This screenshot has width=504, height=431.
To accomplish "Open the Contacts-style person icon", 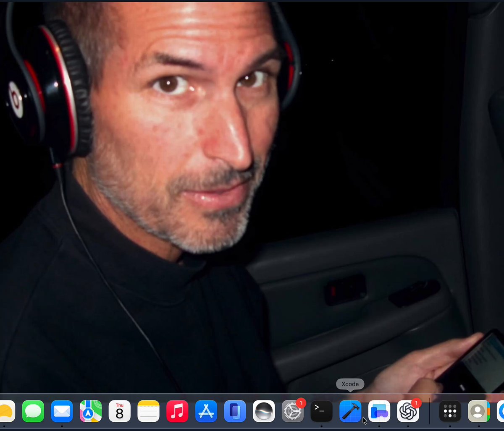I will (x=479, y=411).
